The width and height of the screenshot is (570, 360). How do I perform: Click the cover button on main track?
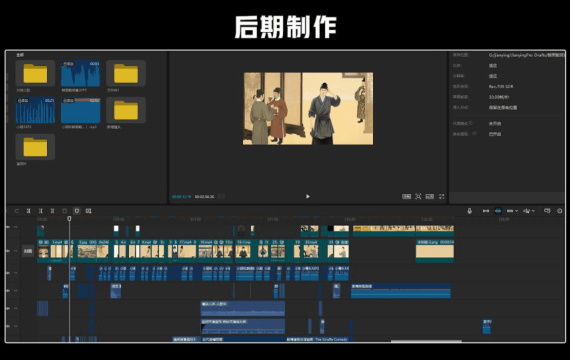point(28,251)
